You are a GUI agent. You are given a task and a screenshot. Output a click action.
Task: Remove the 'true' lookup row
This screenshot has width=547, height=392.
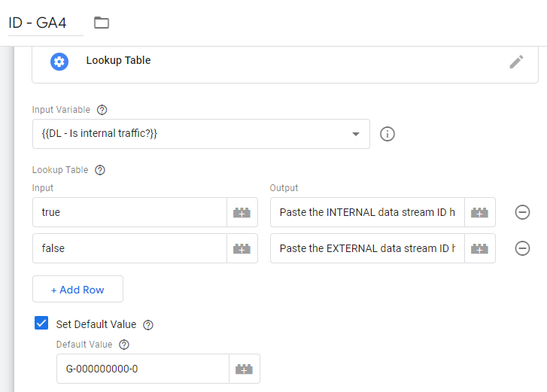click(522, 212)
